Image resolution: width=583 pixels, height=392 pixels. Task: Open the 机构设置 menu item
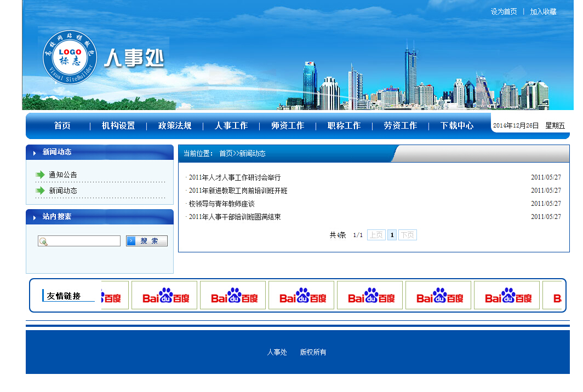point(118,125)
